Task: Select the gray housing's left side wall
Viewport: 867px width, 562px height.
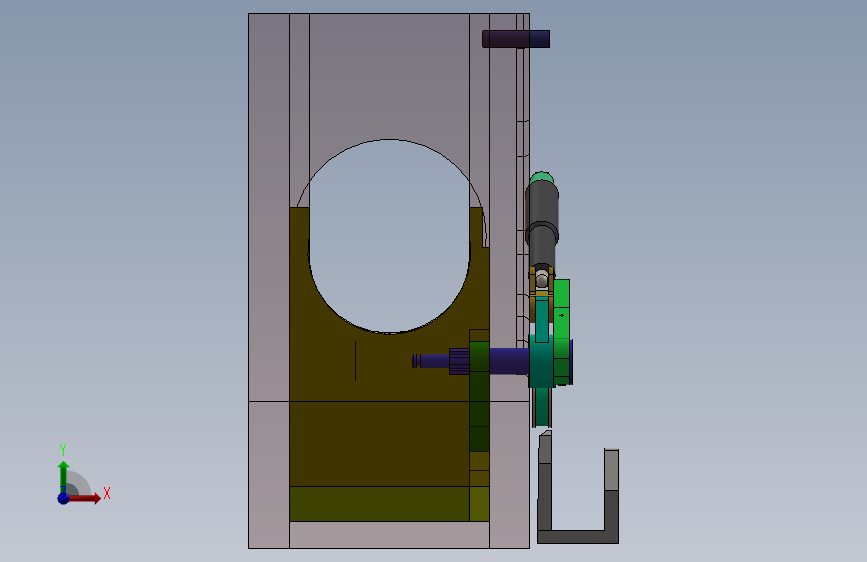Action: click(x=269, y=281)
